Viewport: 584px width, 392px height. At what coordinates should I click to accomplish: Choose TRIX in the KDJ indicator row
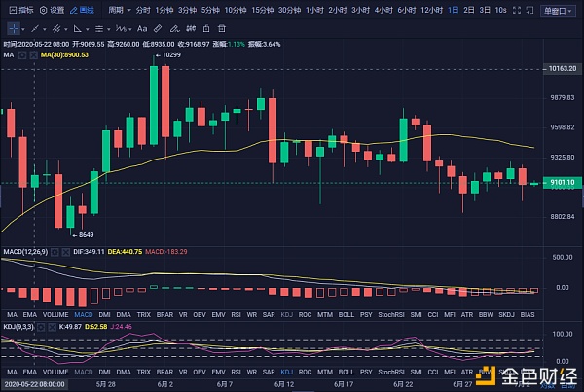(144, 372)
